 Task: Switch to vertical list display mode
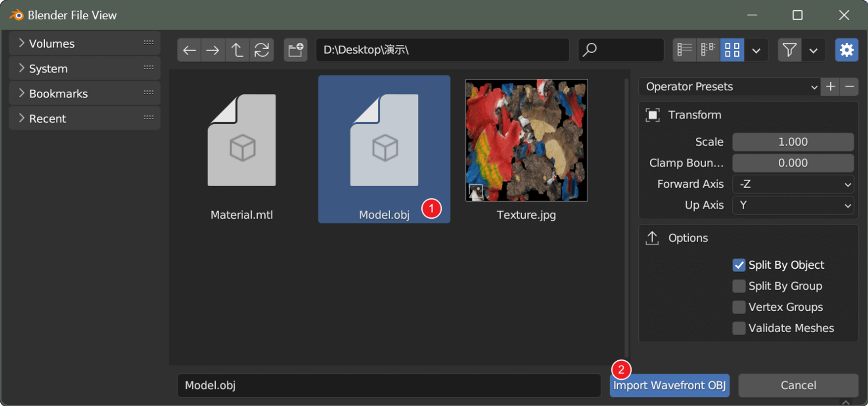coord(684,50)
